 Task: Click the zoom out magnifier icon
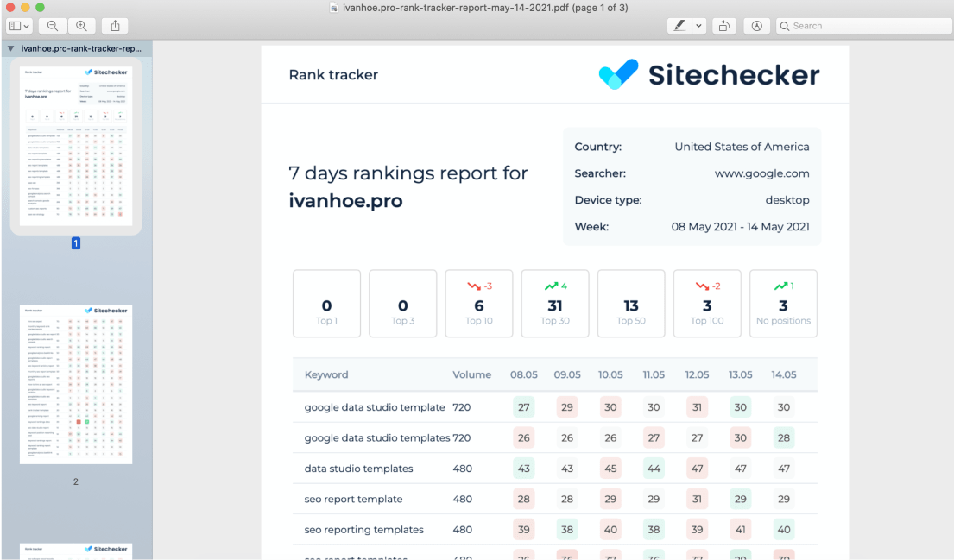coord(53,26)
